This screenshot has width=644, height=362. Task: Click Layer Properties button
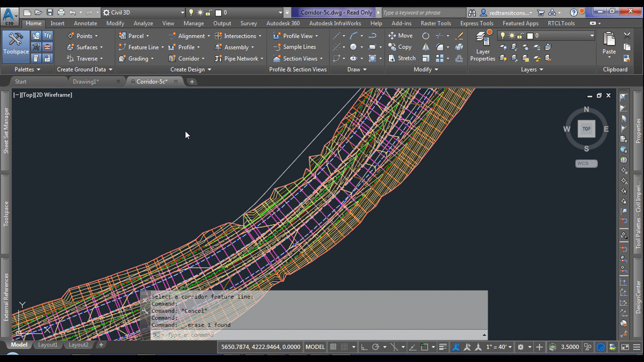(482, 46)
